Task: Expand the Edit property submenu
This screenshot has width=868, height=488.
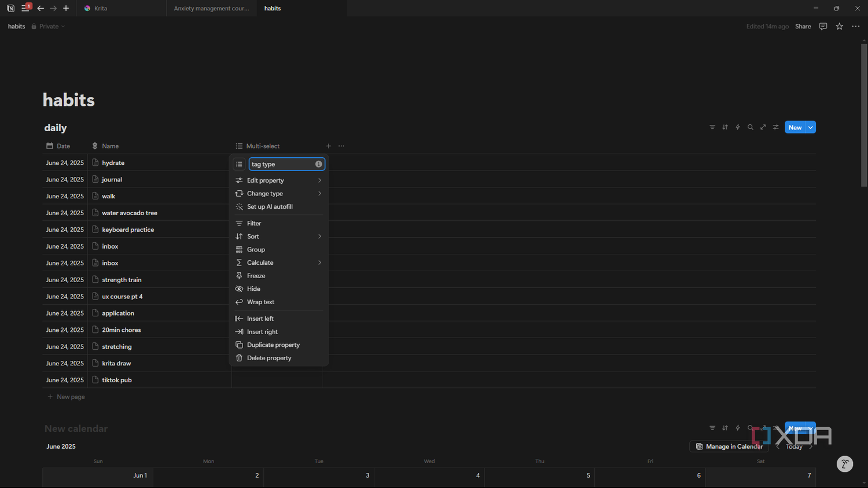Action: pos(279,180)
